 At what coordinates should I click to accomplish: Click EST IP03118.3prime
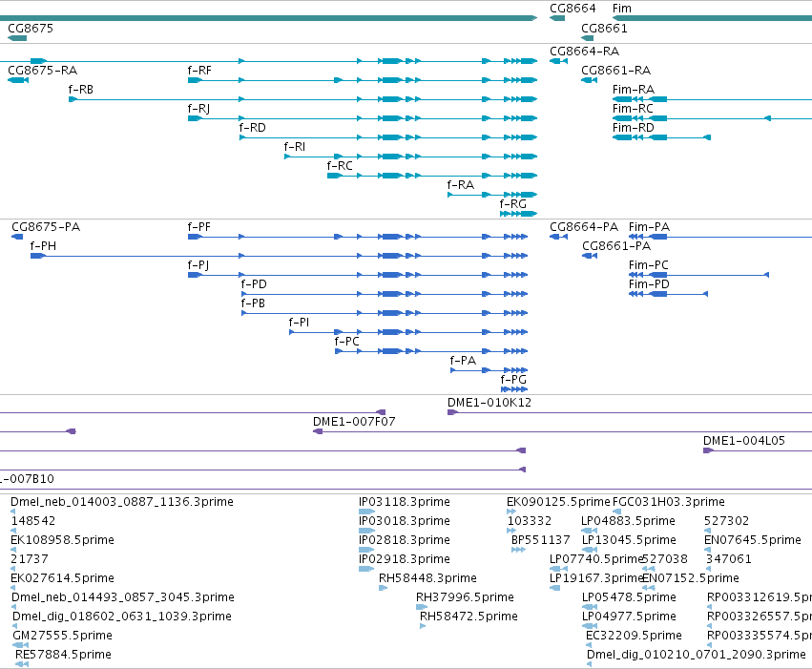404,502
